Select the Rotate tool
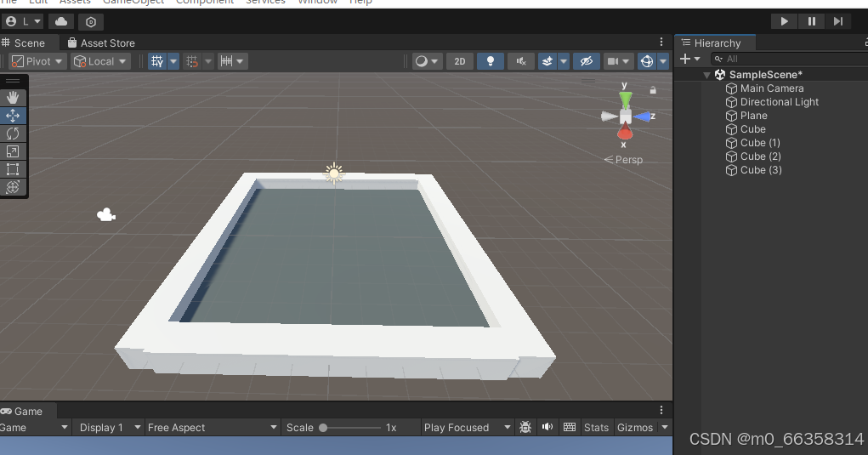 pos(13,134)
